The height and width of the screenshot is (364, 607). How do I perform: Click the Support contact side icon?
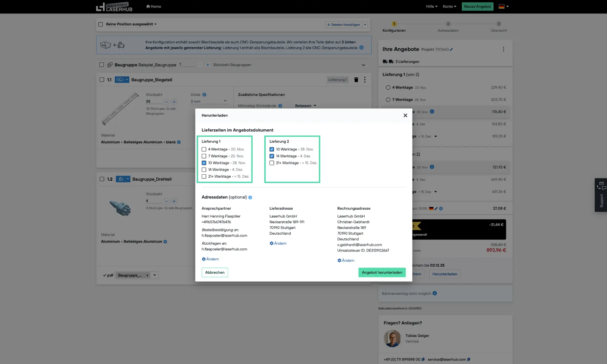coord(601,186)
